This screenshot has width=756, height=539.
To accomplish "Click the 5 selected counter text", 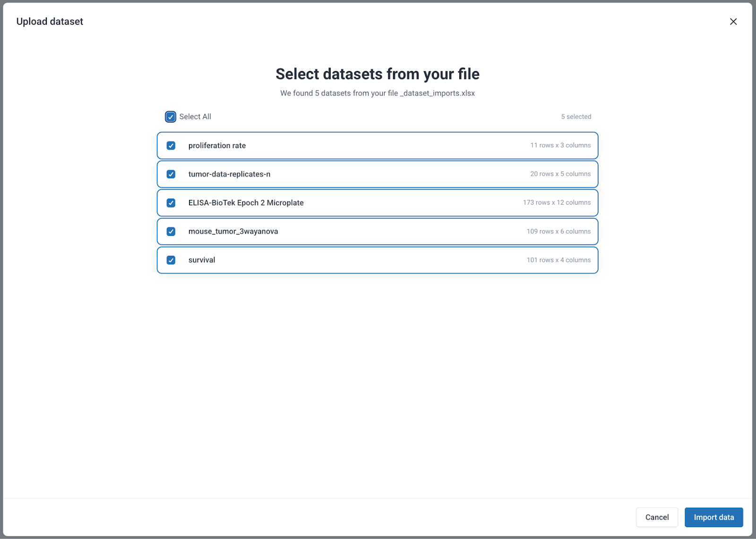I will [x=576, y=117].
